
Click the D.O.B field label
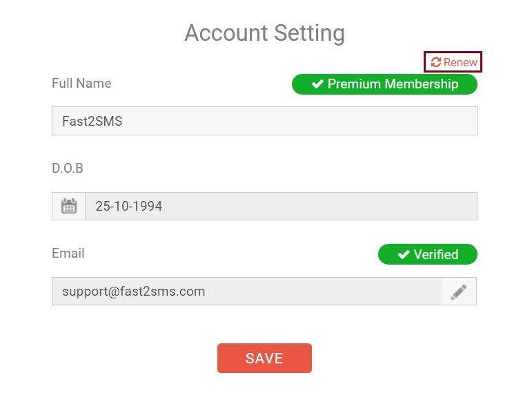pos(68,168)
